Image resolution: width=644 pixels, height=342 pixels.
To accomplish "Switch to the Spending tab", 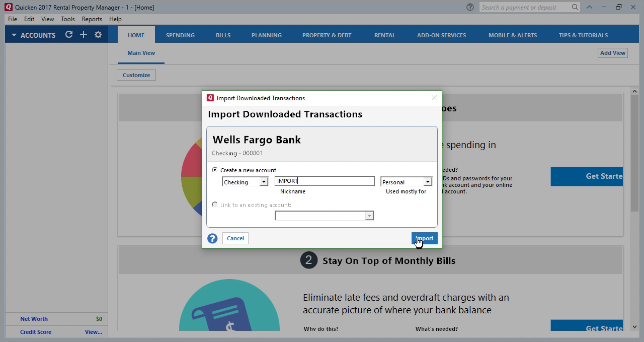I will click(x=180, y=35).
